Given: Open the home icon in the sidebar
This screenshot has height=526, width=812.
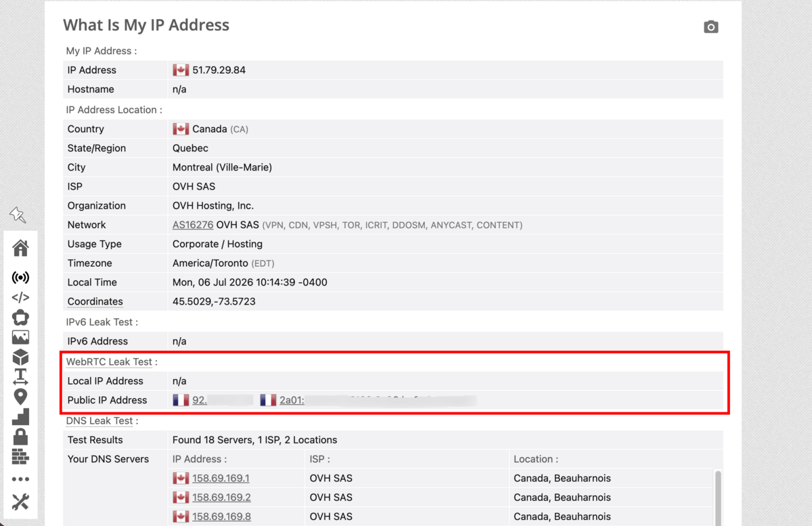Looking at the screenshot, I should point(20,248).
